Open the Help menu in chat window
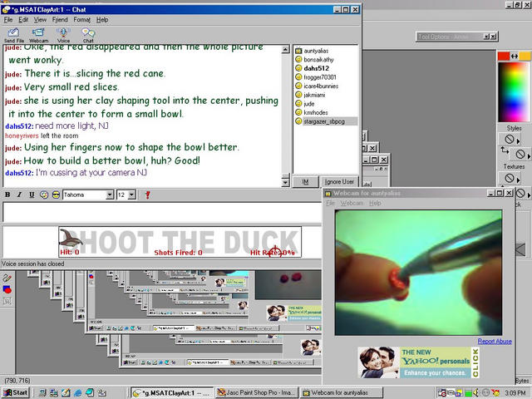 tap(102, 20)
